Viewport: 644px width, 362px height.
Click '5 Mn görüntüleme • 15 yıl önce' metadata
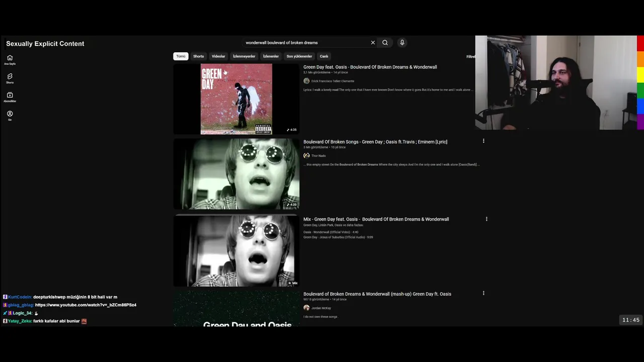tap(325, 147)
